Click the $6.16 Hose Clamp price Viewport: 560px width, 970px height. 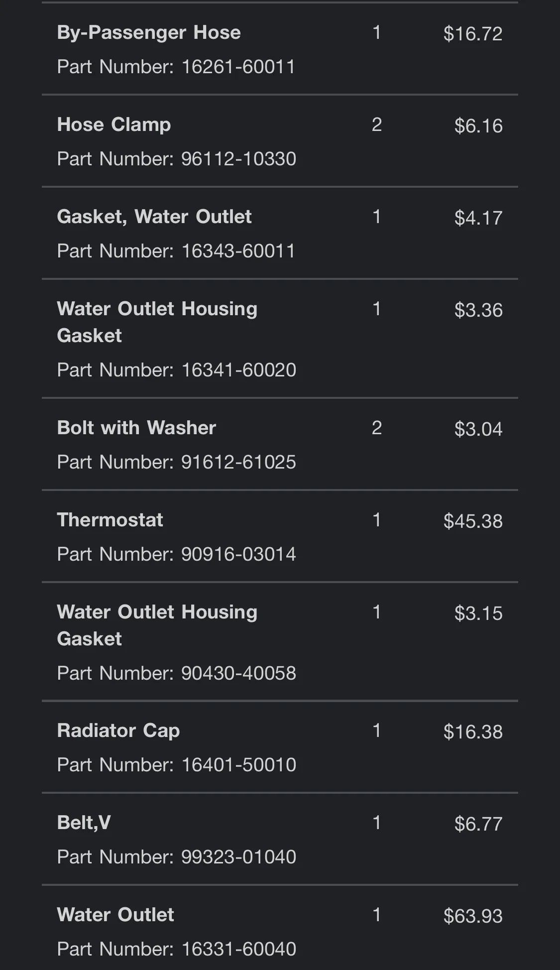(x=478, y=126)
